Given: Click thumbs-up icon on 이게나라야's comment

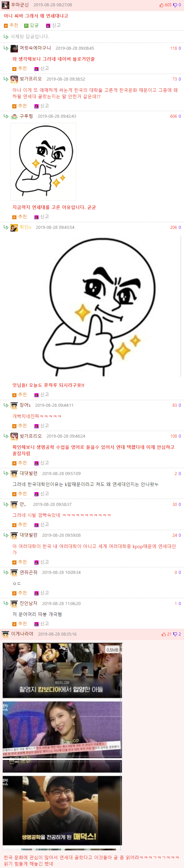Looking at the screenshot, I should pos(164,634).
